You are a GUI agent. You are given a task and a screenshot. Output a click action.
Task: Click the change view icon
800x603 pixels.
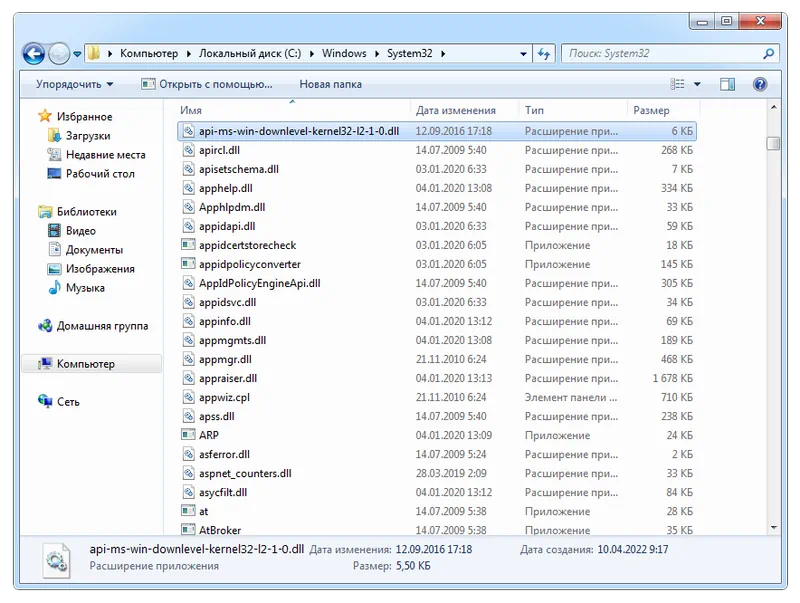[x=679, y=85]
